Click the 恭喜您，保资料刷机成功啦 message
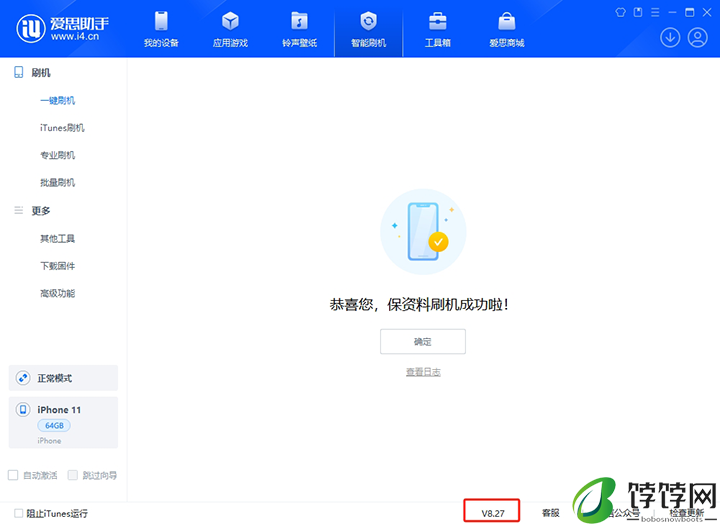This screenshot has height=524, width=720. point(419,304)
